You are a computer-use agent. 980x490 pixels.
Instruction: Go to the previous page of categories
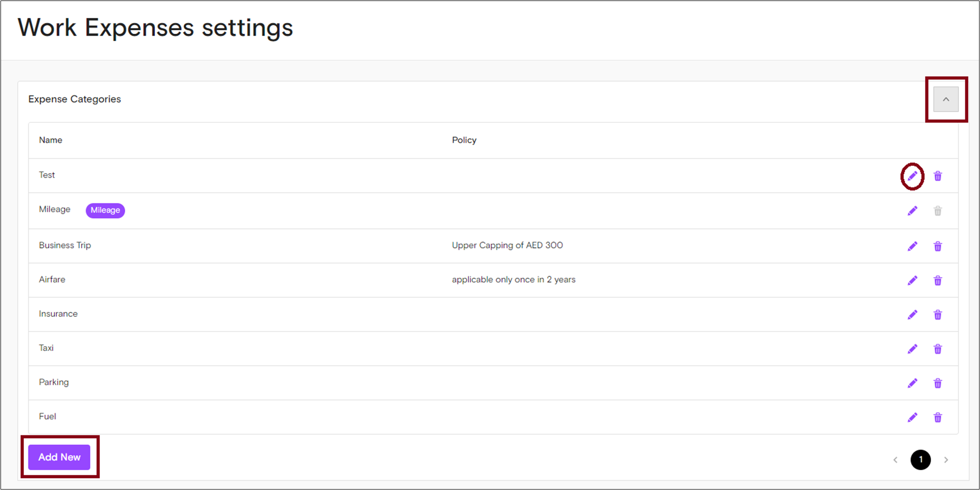(895, 459)
